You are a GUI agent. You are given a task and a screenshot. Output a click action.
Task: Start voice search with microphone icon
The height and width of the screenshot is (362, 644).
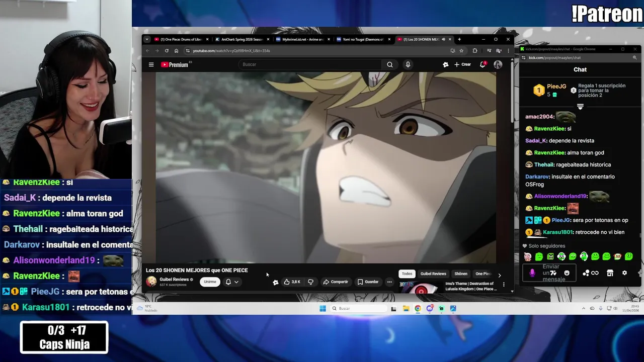408,64
